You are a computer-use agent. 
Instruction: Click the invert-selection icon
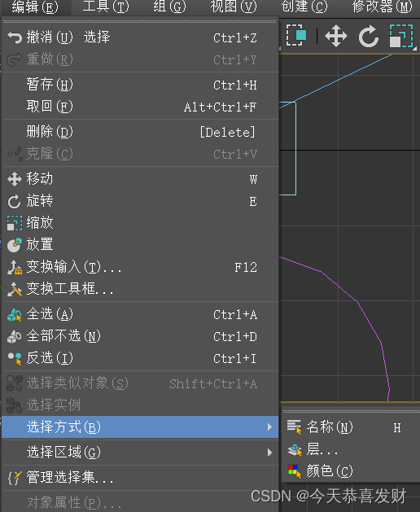(x=15, y=358)
